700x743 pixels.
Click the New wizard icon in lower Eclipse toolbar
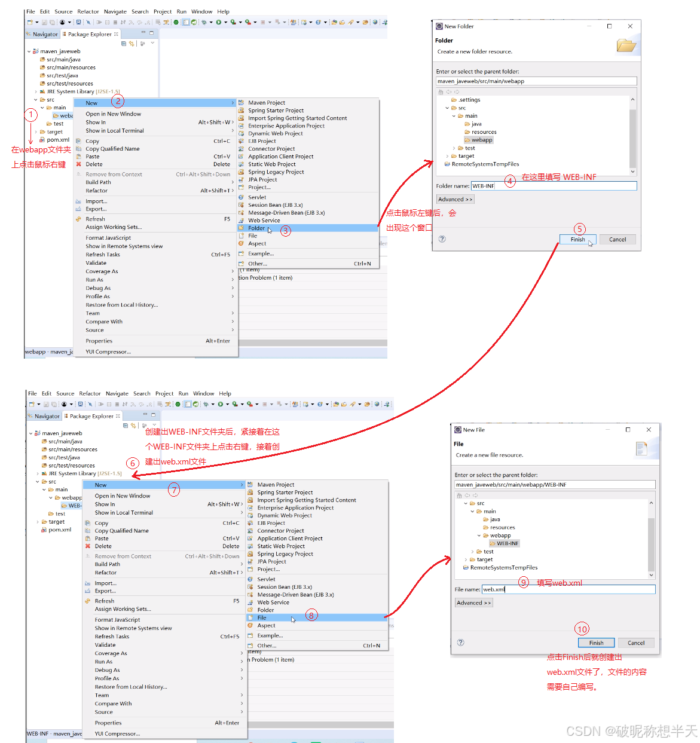pyautogui.click(x=31, y=404)
